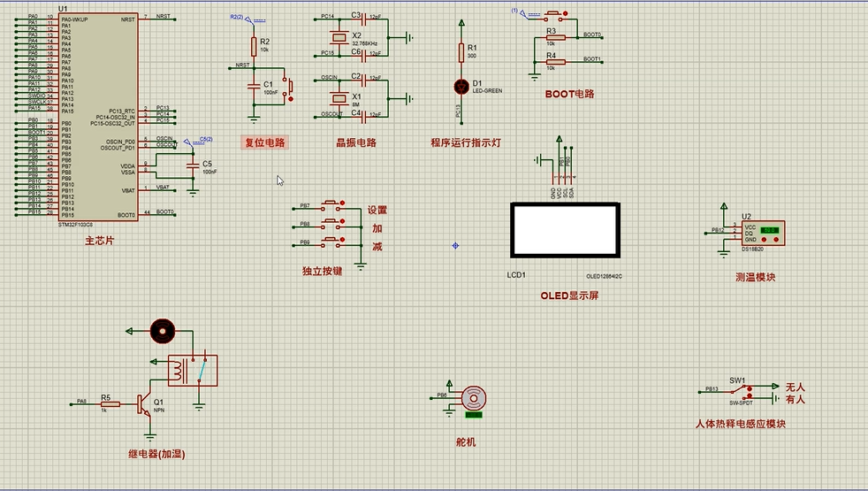This screenshot has height=491, width=868.
Task: Click resistor R2 in the reset circuit
Action: point(254,47)
